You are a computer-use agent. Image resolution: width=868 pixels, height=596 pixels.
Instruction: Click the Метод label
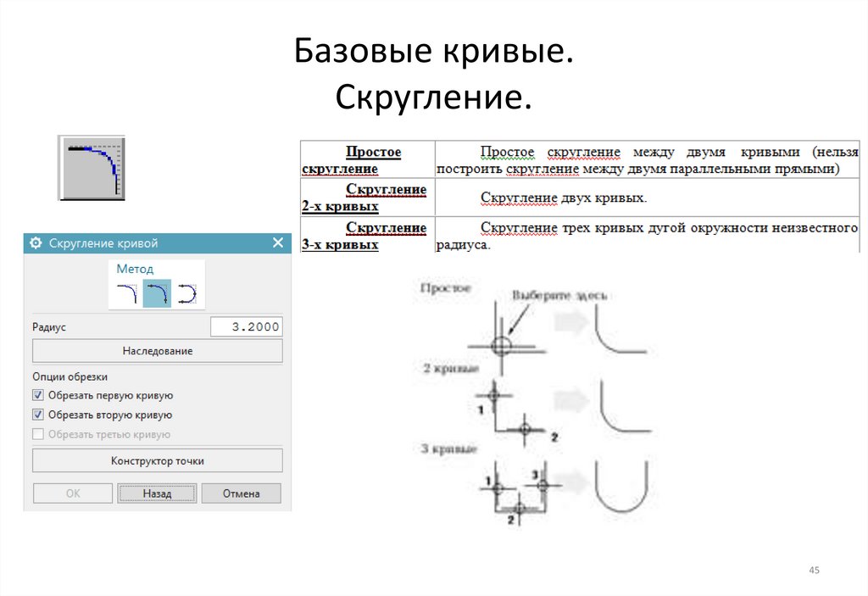pyautogui.click(x=135, y=269)
